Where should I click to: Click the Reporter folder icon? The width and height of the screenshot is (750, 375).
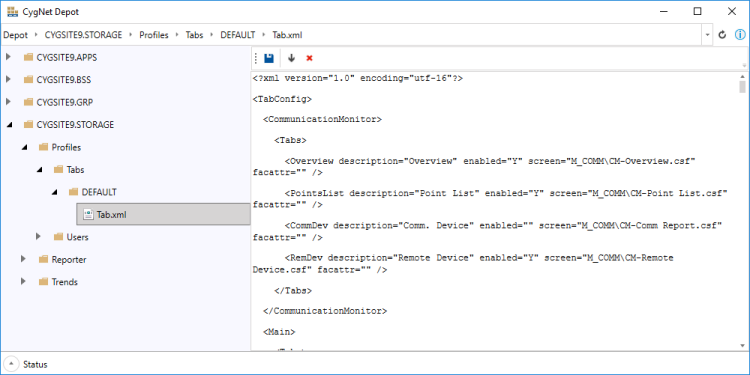44,260
